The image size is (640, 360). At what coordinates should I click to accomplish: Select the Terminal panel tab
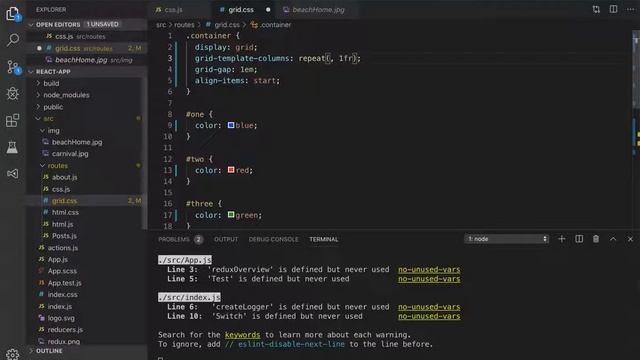click(x=324, y=239)
